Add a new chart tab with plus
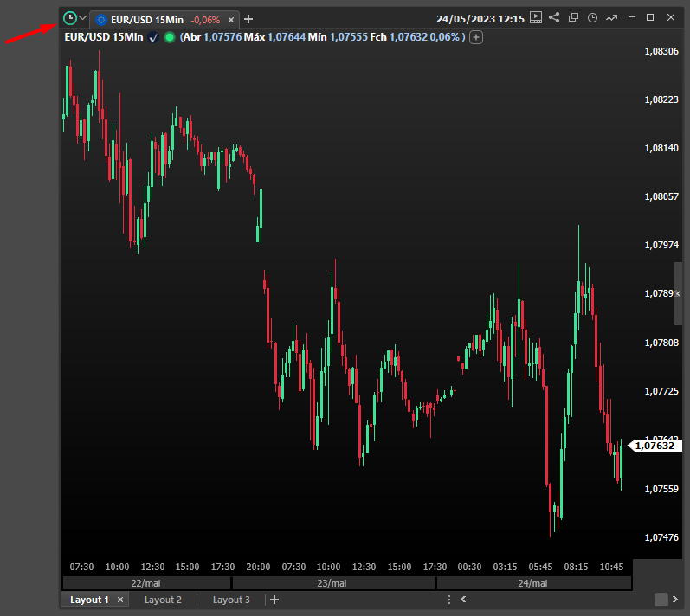This screenshot has width=690, height=616. click(x=249, y=19)
